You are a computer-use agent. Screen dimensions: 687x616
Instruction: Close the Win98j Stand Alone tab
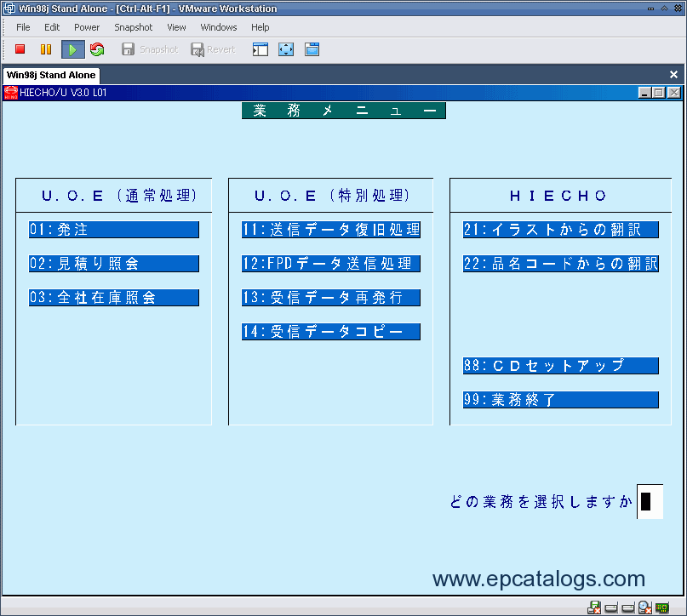(674, 75)
